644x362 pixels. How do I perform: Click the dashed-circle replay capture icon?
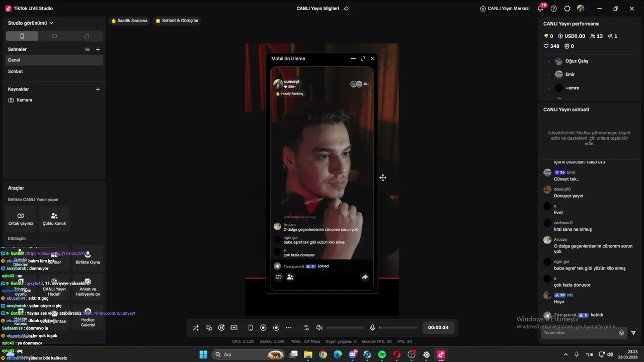click(276, 328)
